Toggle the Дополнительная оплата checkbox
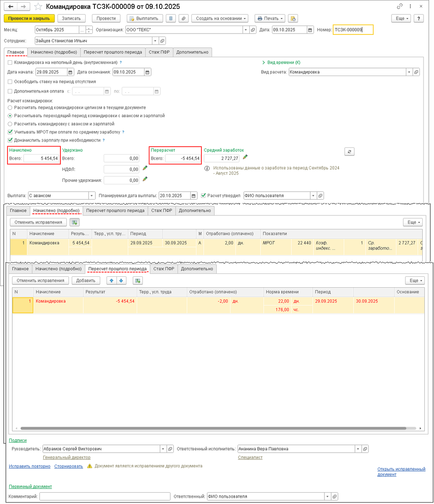This screenshot has height=504, width=434. (x=10, y=91)
